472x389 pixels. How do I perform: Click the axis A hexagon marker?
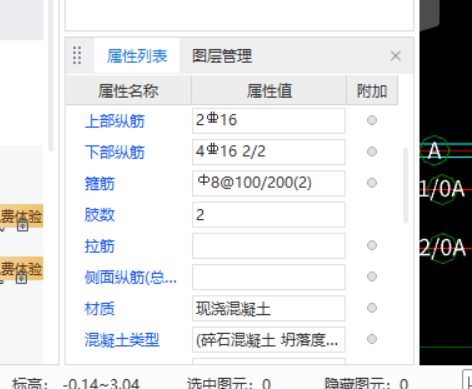click(x=434, y=151)
